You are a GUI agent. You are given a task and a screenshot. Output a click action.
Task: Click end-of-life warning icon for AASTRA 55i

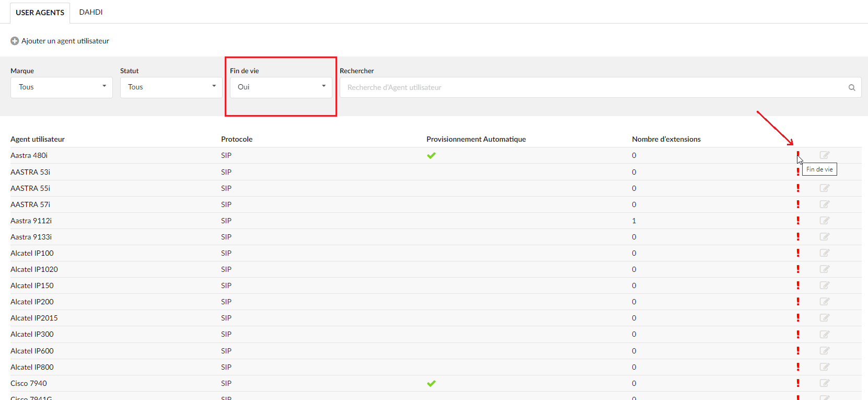(x=798, y=188)
